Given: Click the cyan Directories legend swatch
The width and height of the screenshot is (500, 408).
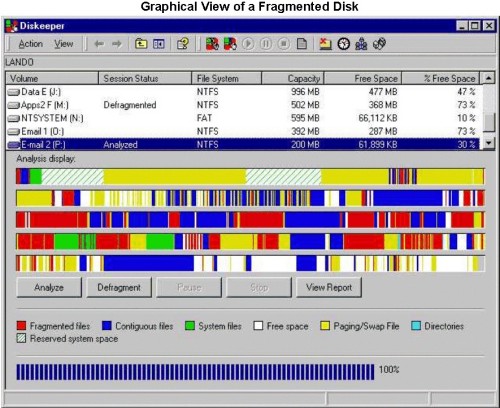Looking at the screenshot, I should [416, 326].
